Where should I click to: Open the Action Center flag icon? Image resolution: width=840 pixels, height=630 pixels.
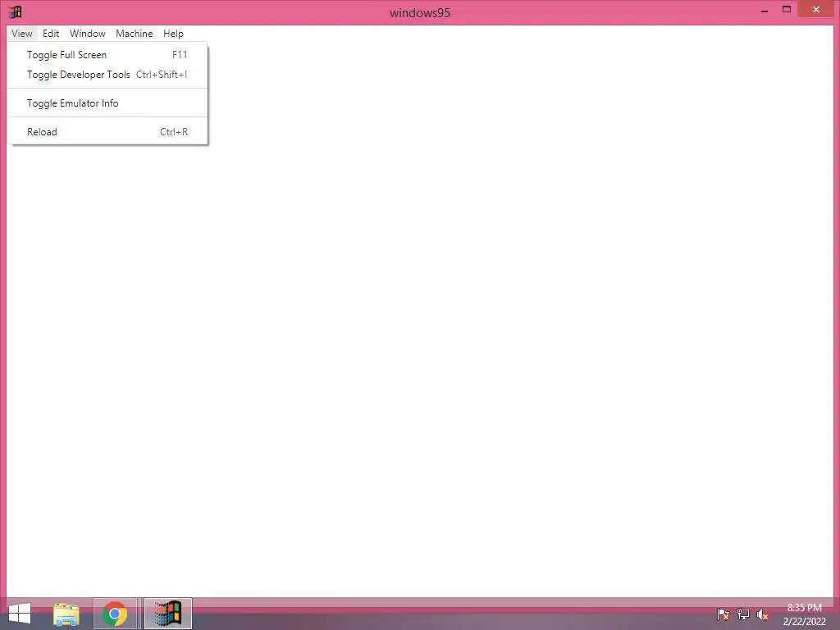[723, 614]
